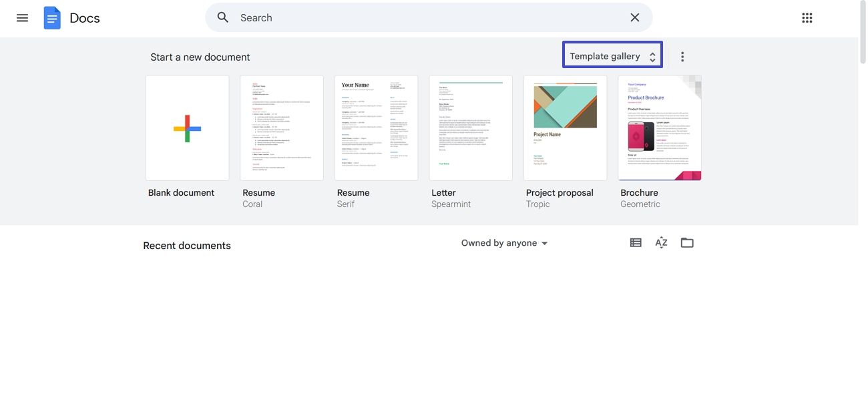Click the Docs home logo icon
This screenshot has width=868, height=410.
[x=52, y=17]
